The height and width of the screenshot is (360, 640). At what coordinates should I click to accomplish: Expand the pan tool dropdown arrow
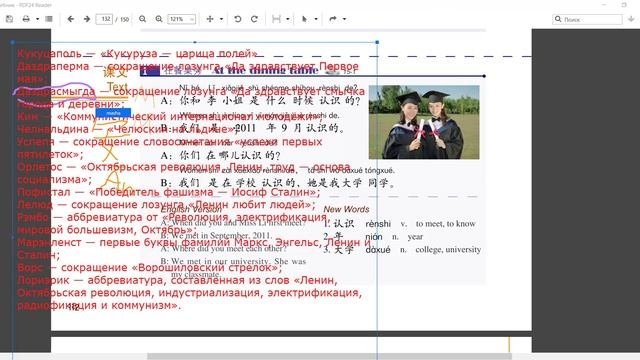pos(221,19)
